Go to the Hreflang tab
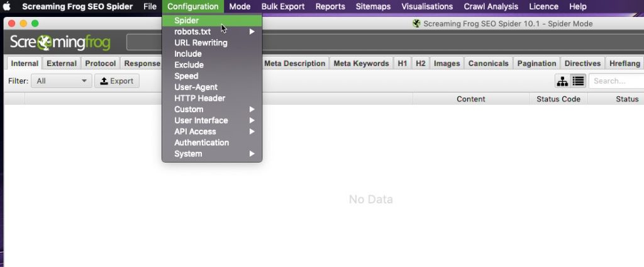This screenshot has height=267, width=644. click(x=625, y=63)
